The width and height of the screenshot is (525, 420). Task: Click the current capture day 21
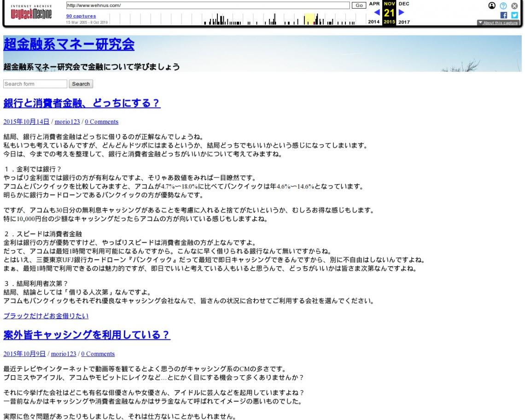[x=389, y=13]
